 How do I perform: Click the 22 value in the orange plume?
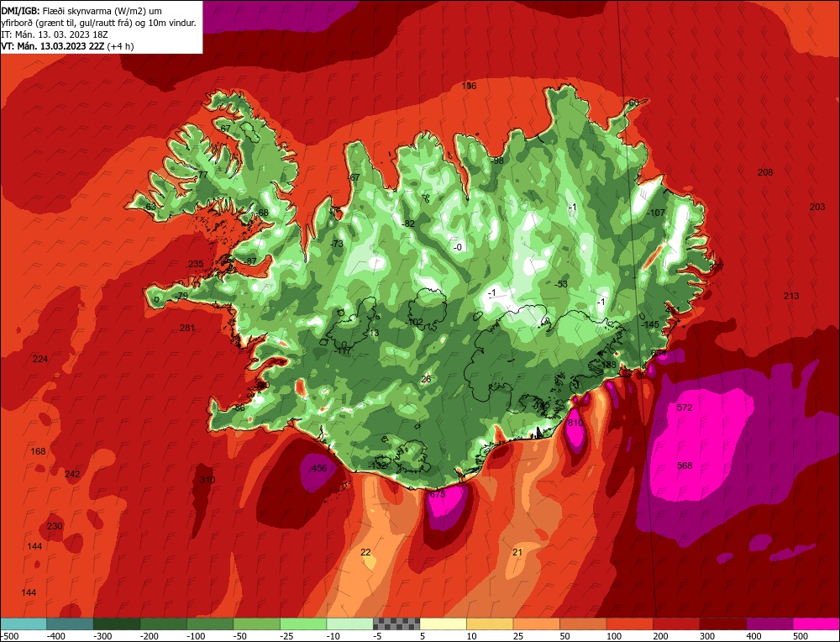click(x=365, y=552)
